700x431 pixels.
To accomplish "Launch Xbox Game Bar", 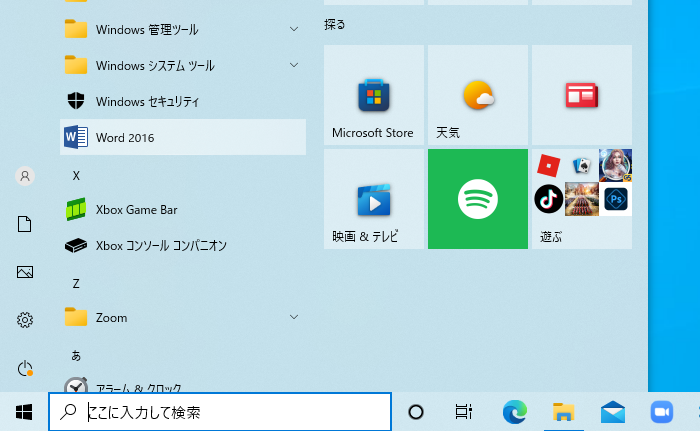I will tap(183, 209).
